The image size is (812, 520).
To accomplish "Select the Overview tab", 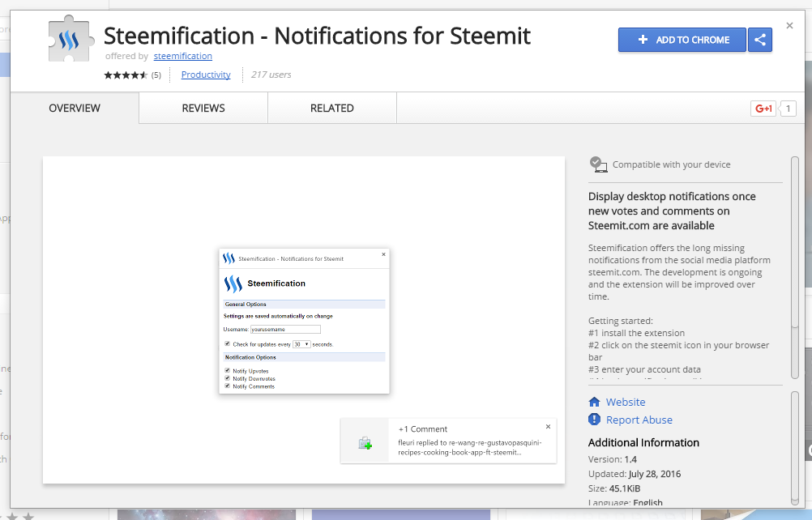I will [75, 108].
